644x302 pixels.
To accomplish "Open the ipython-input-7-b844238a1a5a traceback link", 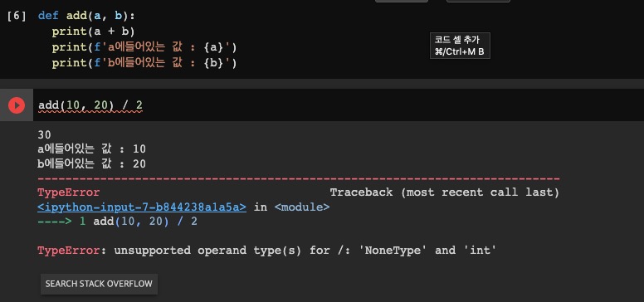I will pyautogui.click(x=142, y=207).
